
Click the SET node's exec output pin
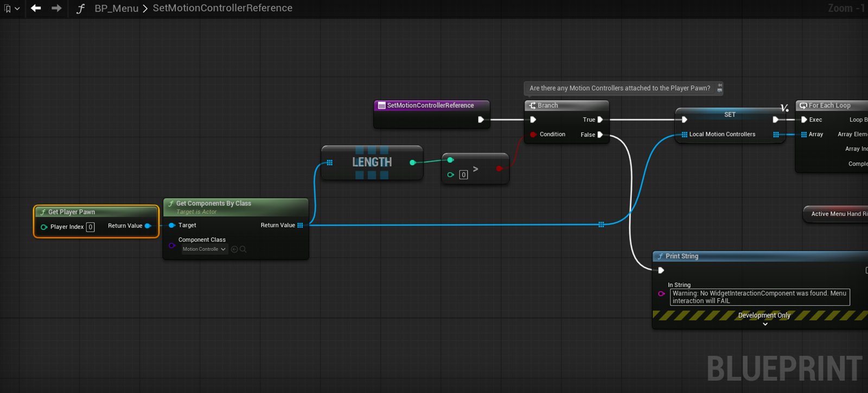click(x=776, y=119)
